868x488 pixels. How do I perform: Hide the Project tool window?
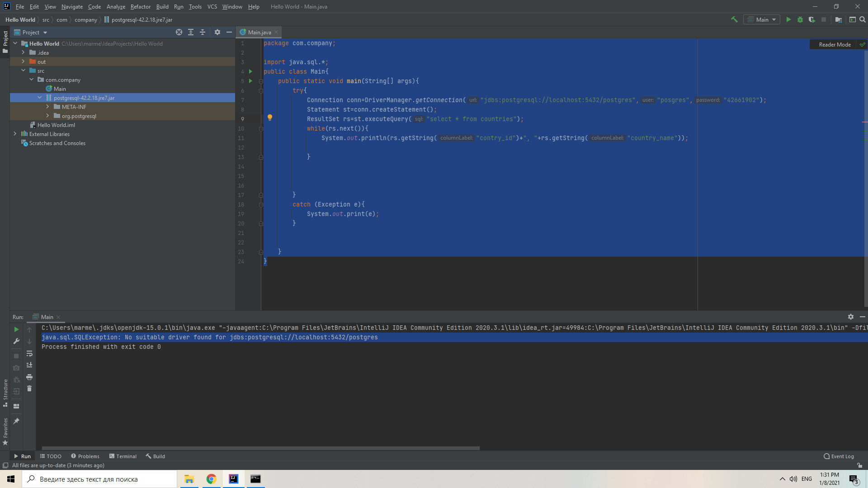coord(229,32)
